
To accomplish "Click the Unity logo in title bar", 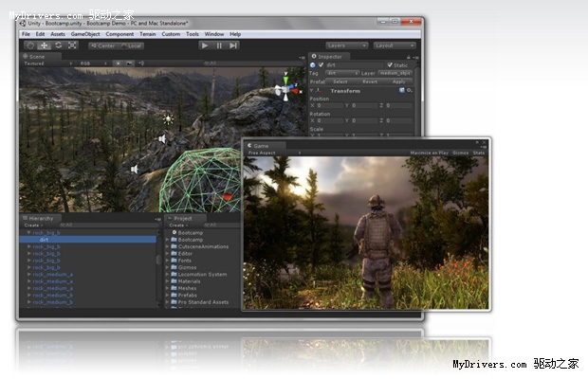I will click(x=23, y=24).
